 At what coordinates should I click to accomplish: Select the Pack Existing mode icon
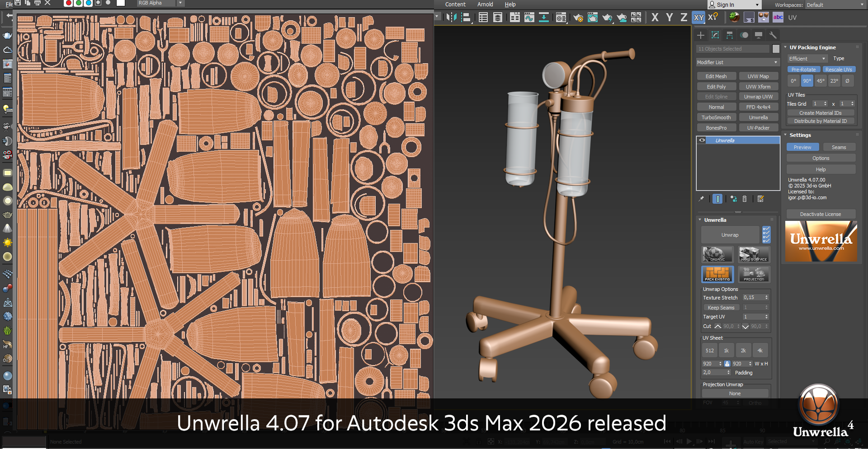pos(717,274)
